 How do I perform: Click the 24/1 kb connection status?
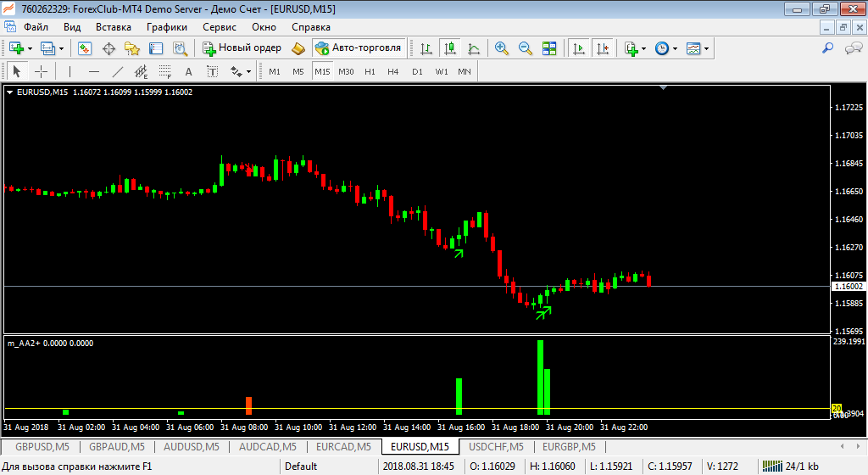[x=791, y=467]
